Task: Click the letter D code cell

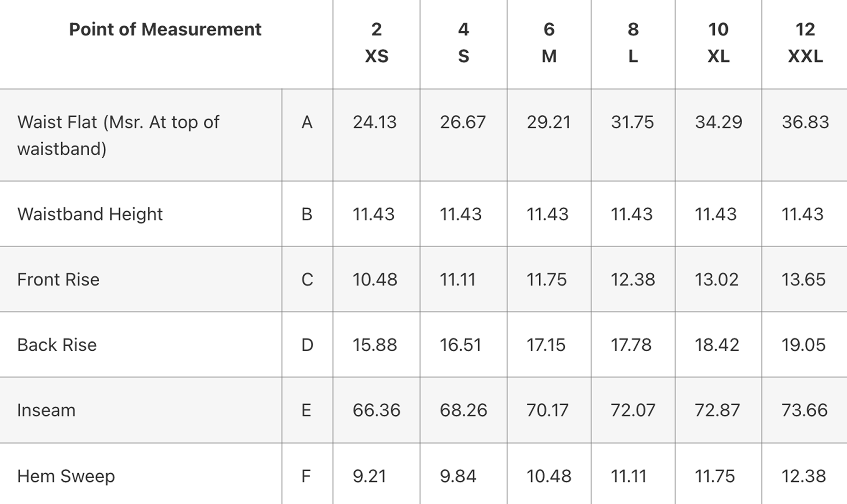Action: pyautogui.click(x=307, y=345)
